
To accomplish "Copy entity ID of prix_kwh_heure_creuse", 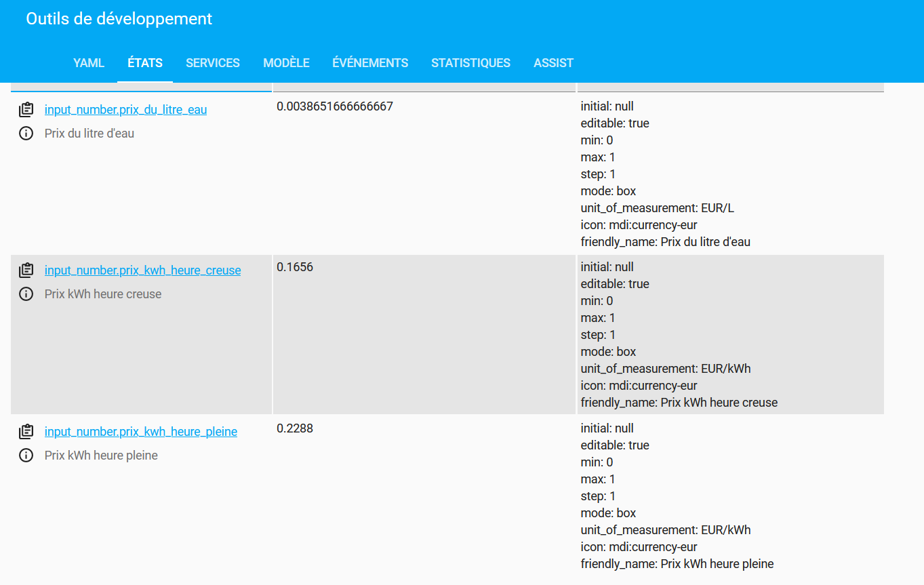I will coord(26,270).
